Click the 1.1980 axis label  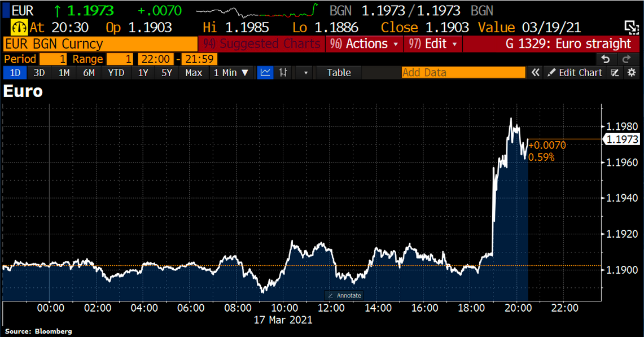click(622, 126)
